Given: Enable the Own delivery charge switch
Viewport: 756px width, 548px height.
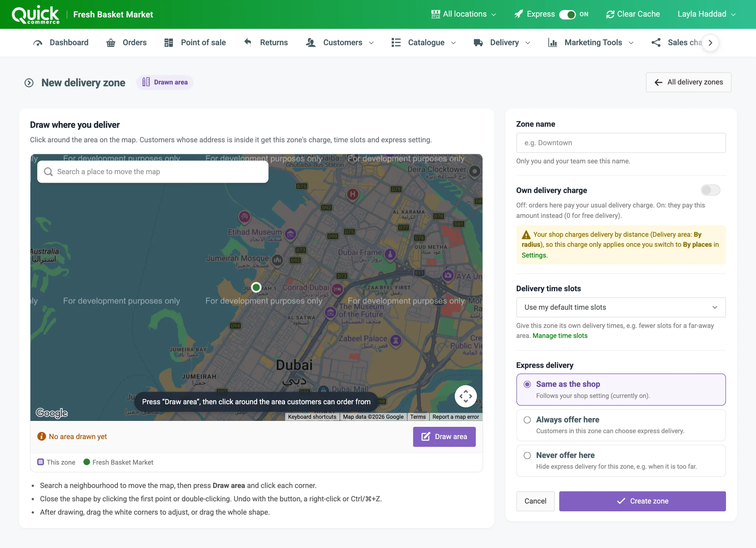Looking at the screenshot, I should (x=710, y=190).
